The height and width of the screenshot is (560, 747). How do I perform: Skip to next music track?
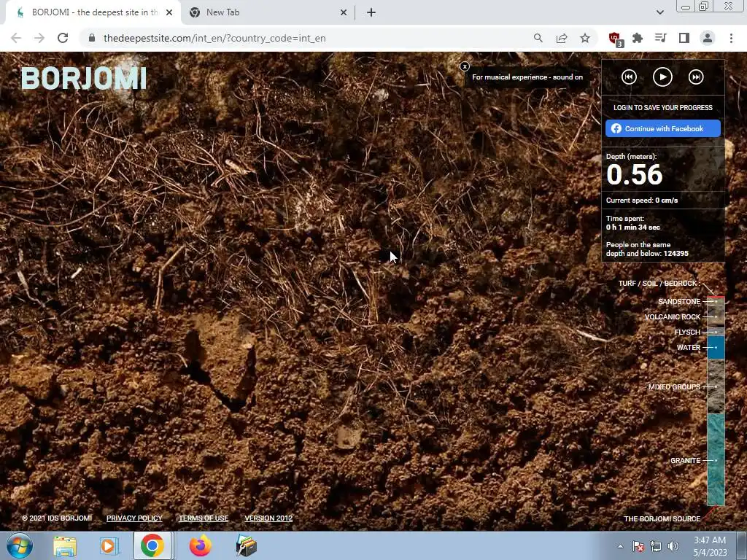click(x=695, y=77)
